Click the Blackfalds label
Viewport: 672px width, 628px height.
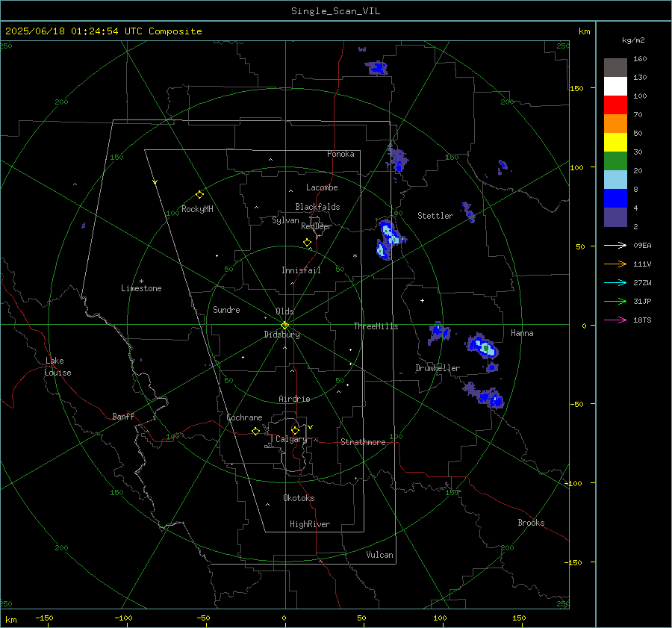(317, 207)
